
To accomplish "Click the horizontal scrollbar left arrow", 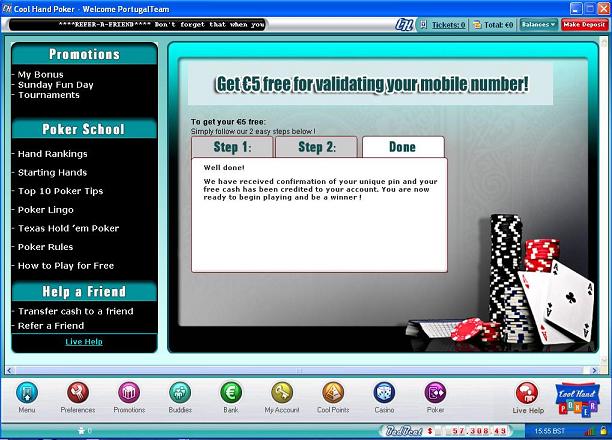I will (10, 370).
